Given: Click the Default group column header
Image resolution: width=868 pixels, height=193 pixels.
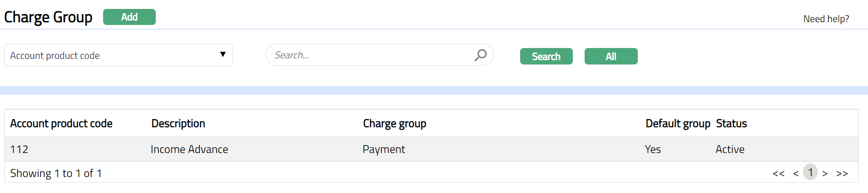Looking at the screenshot, I should (x=677, y=123).
